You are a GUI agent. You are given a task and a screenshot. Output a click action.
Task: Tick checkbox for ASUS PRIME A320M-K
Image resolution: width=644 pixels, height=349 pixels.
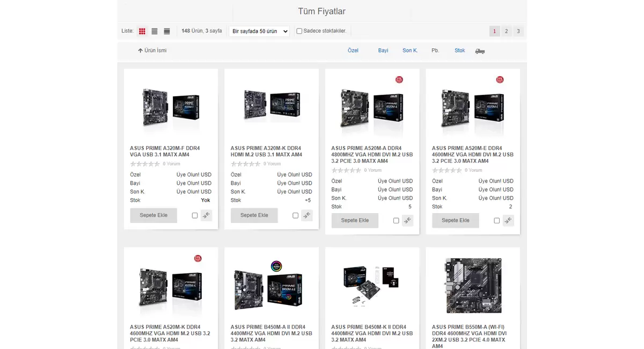295,215
